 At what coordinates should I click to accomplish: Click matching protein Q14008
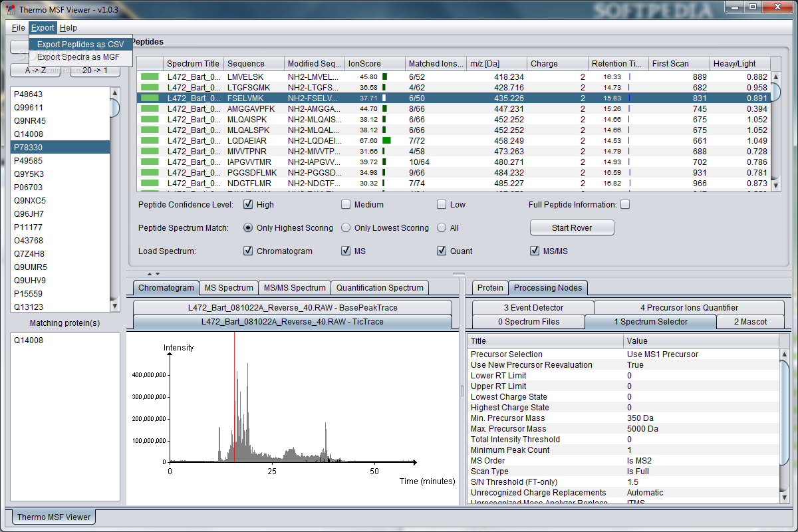(x=65, y=340)
